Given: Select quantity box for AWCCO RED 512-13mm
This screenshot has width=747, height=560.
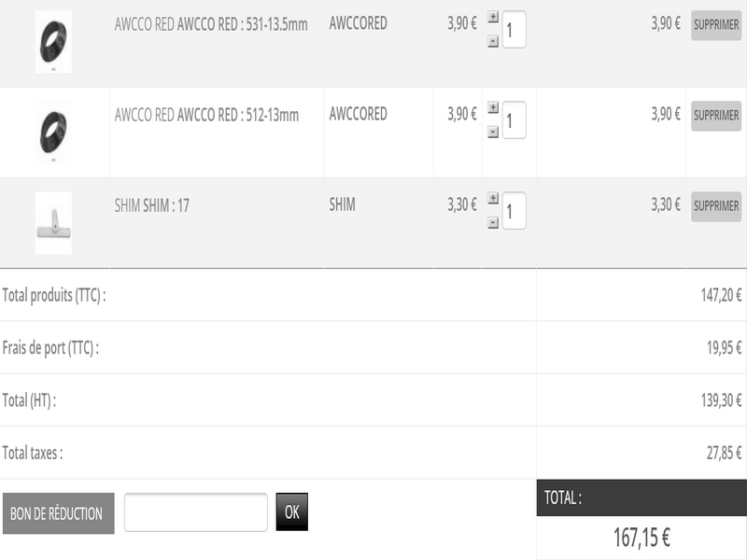Looking at the screenshot, I should point(514,120).
